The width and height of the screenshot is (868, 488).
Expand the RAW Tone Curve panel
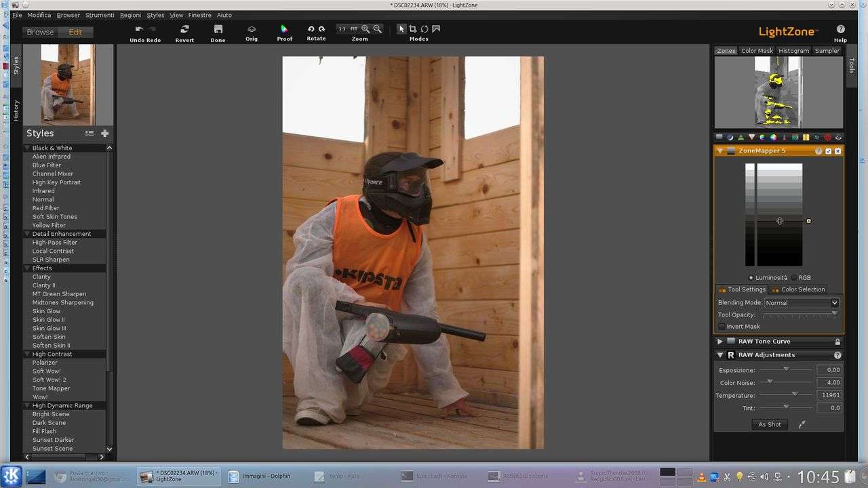click(x=720, y=342)
